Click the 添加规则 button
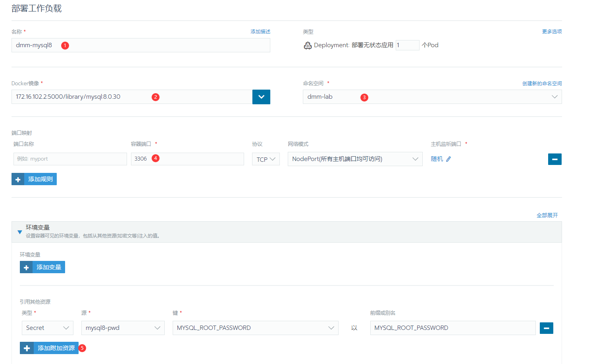 pyautogui.click(x=34, y=179)
